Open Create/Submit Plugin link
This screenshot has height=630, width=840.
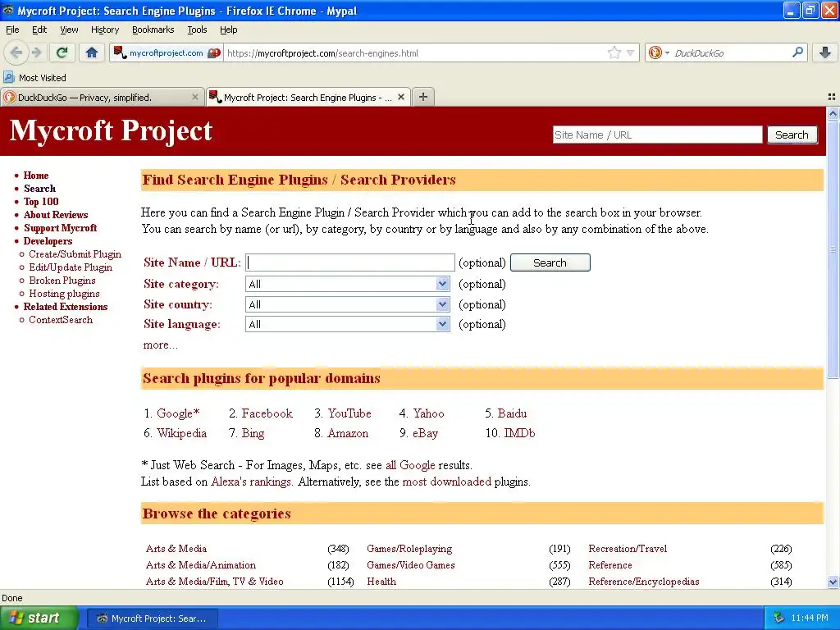(75, 254)
